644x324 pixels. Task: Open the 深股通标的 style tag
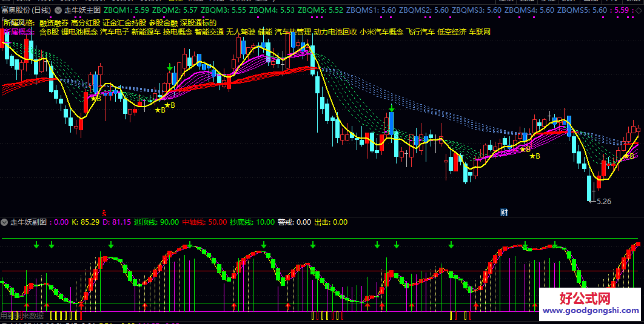click(x=198, y=22)
